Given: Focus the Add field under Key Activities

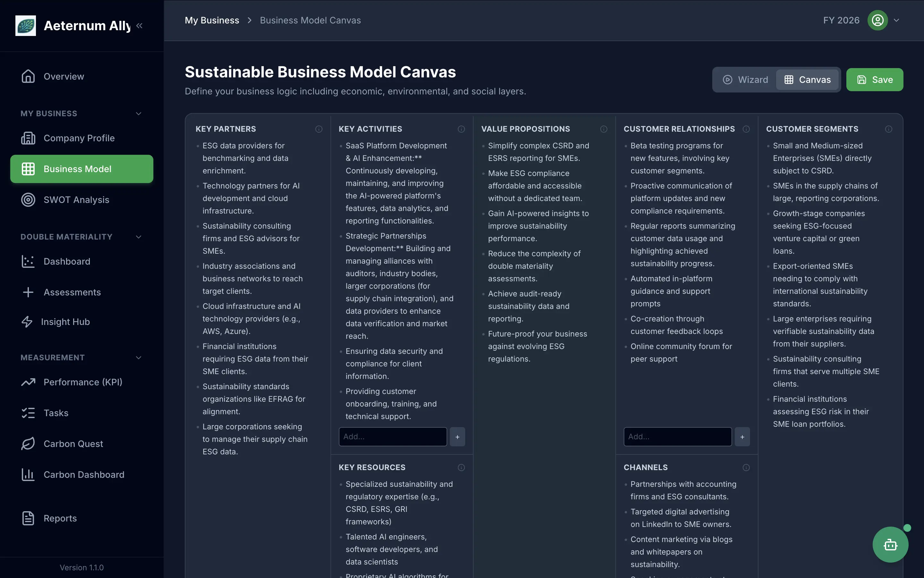Looking at the screenshot, I should 392,437.
